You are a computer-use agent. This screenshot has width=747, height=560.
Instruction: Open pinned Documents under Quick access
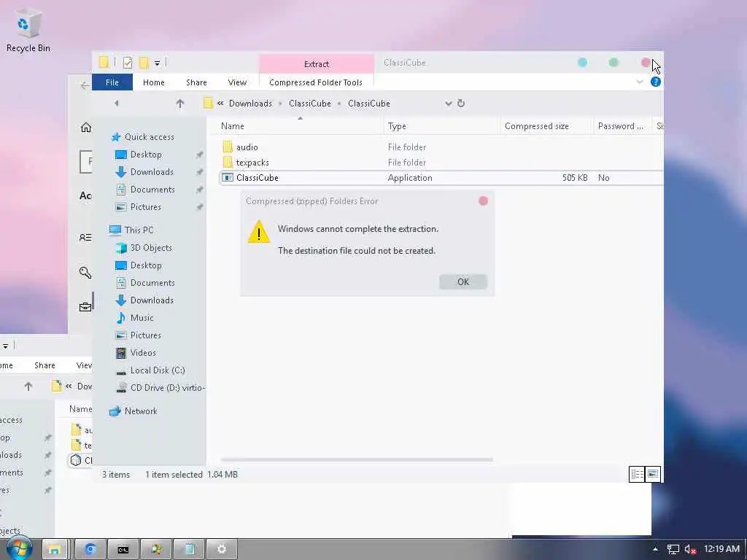click(x=152, y=190)
